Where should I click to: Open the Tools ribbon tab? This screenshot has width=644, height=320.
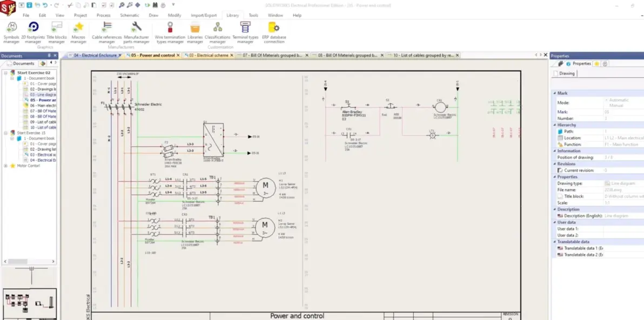click(x=253, y=15)
